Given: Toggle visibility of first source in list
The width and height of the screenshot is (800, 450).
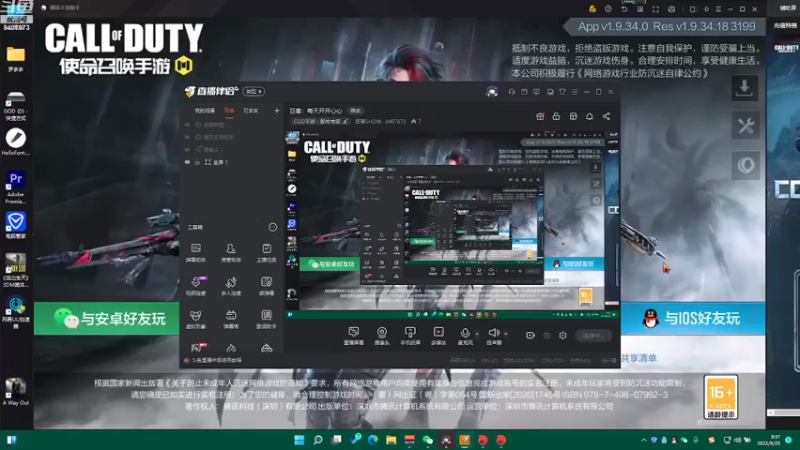Looking at the screenshot, I should click(187, 124).
